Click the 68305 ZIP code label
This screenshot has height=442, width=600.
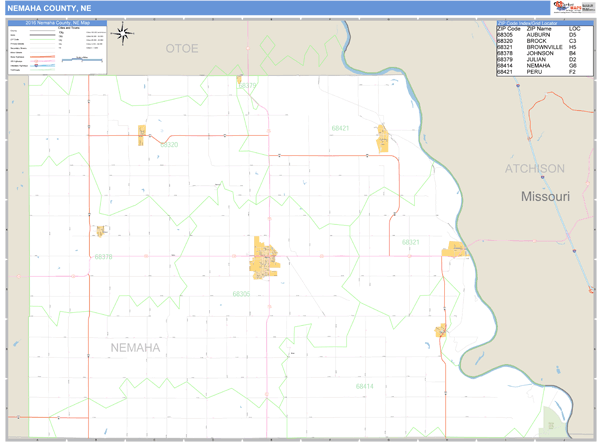pos(241,294)
